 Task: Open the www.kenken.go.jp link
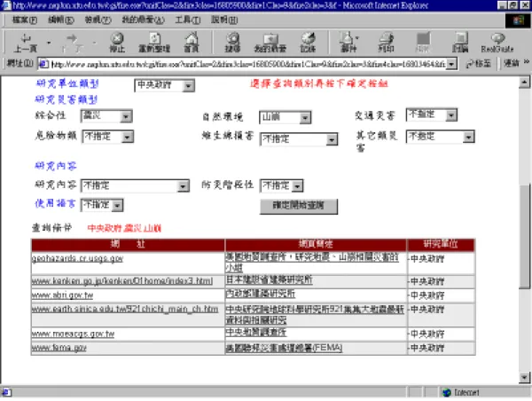122,281
